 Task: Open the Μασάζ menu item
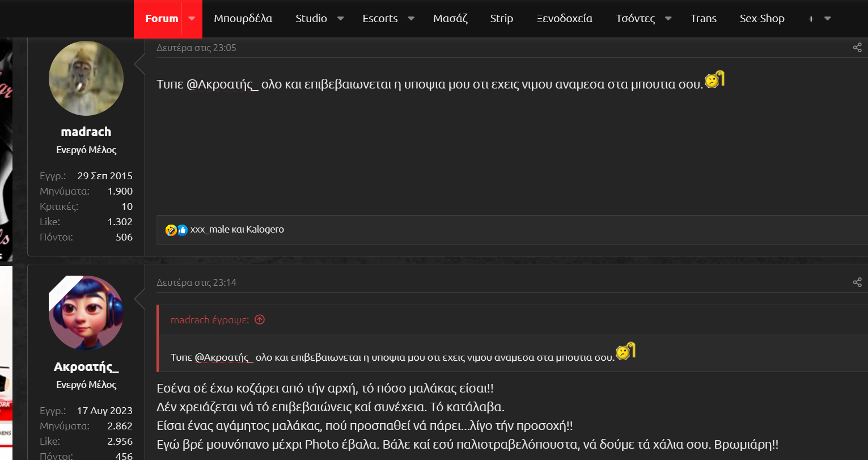(x=450, y=19)
